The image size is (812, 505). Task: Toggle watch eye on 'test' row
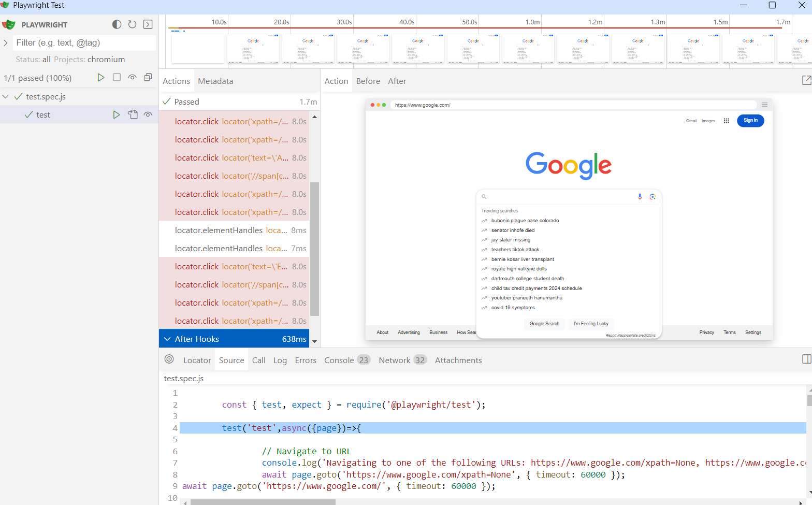pyautogui.click(x=148, y=114)
